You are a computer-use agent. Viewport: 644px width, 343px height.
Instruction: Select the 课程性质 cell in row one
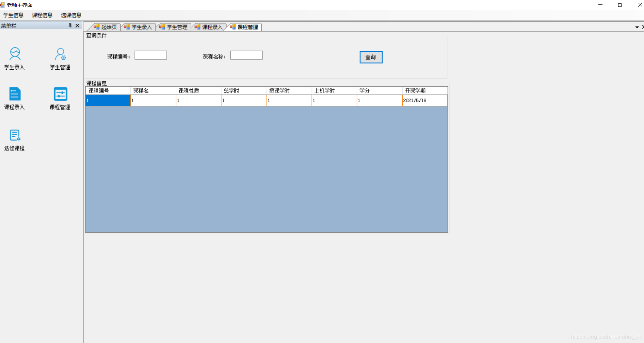[x=198, y=100]
